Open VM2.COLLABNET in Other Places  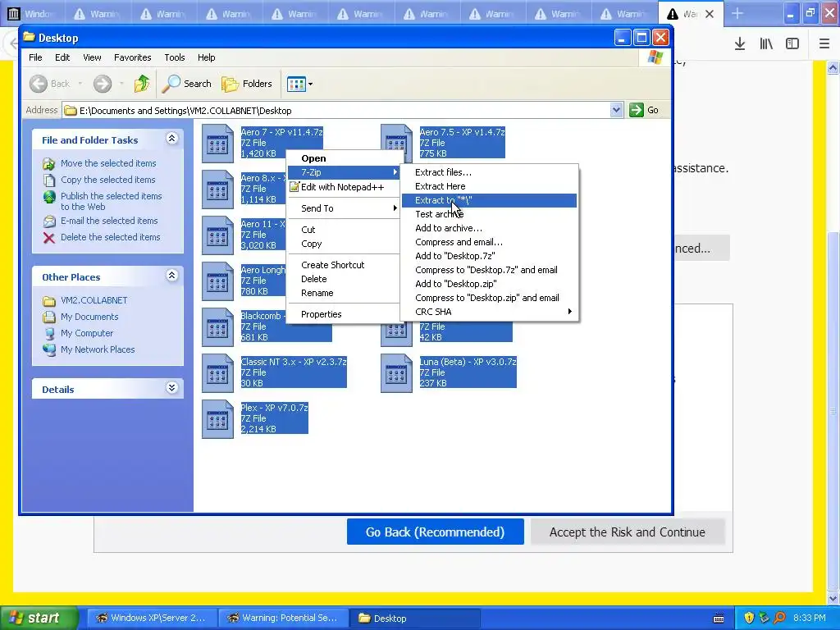[x=94, y=300]
